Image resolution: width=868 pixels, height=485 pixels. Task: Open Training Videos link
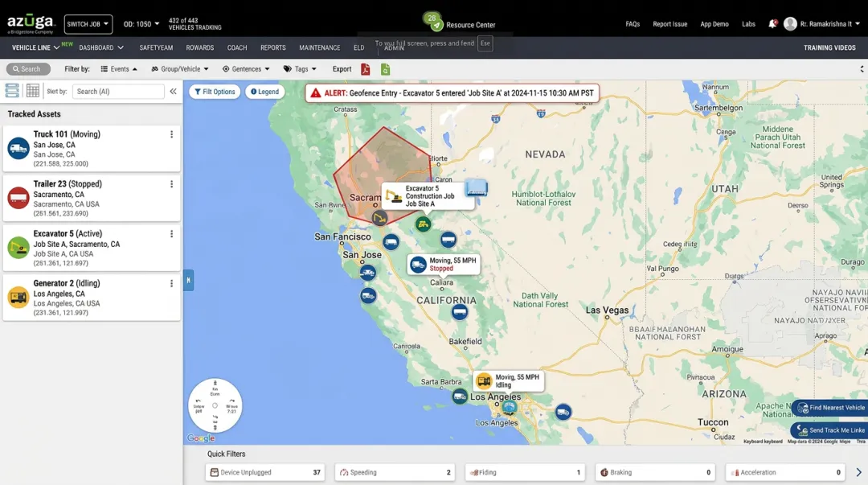[829, 47]
